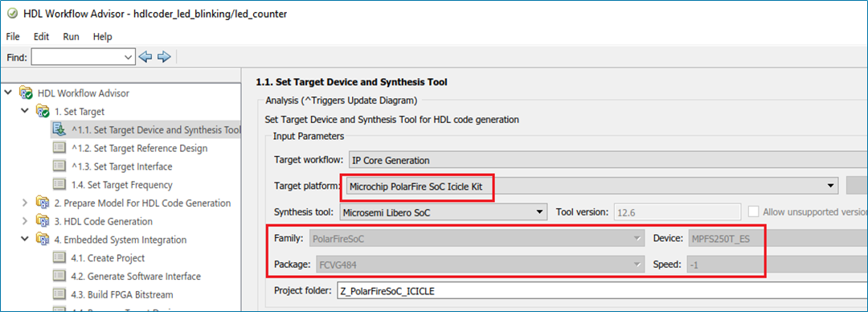Image resolution: width=868 pixels, height=312 pixels.
Task: Expand 3. HDL Code Generation folder
Action: (24, 221)
